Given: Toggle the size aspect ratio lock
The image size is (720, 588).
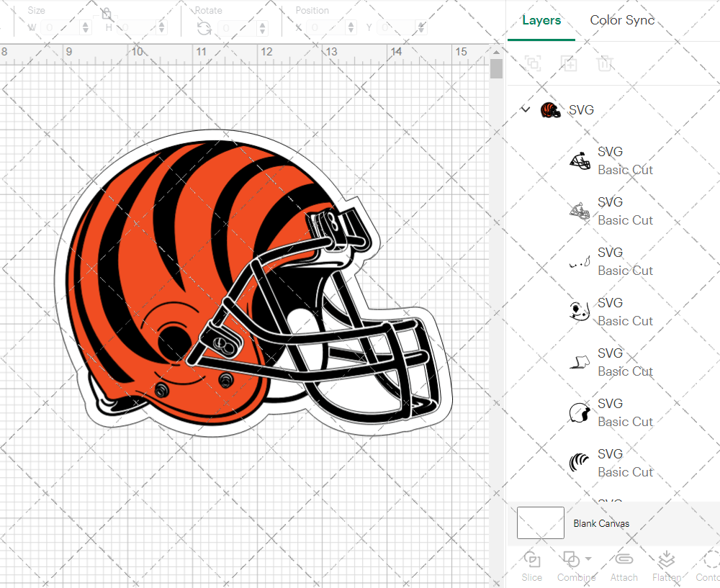Looking at the screenshot, I should 107,13.
